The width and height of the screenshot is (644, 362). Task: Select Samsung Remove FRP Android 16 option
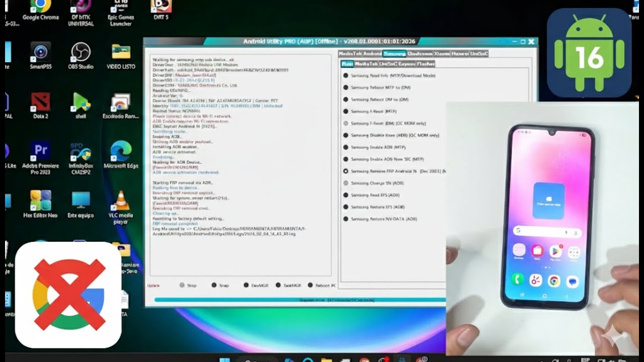[394, 171]
